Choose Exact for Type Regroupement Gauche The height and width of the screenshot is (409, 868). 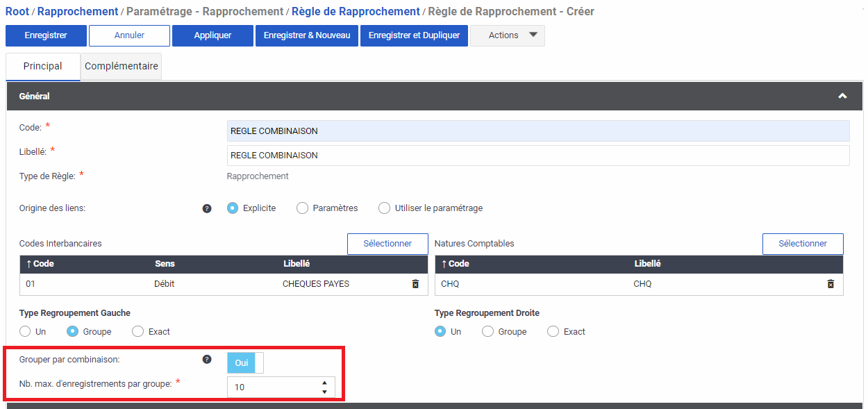point(137,332)
